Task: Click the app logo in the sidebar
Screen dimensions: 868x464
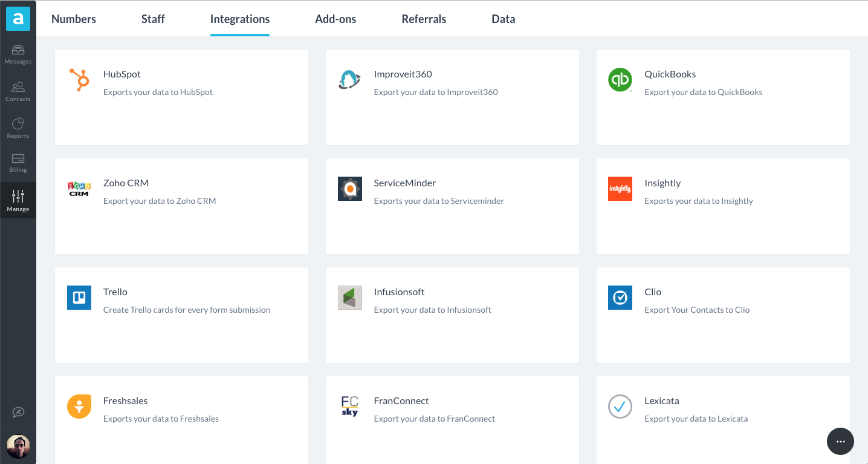Action: point(18,19)
